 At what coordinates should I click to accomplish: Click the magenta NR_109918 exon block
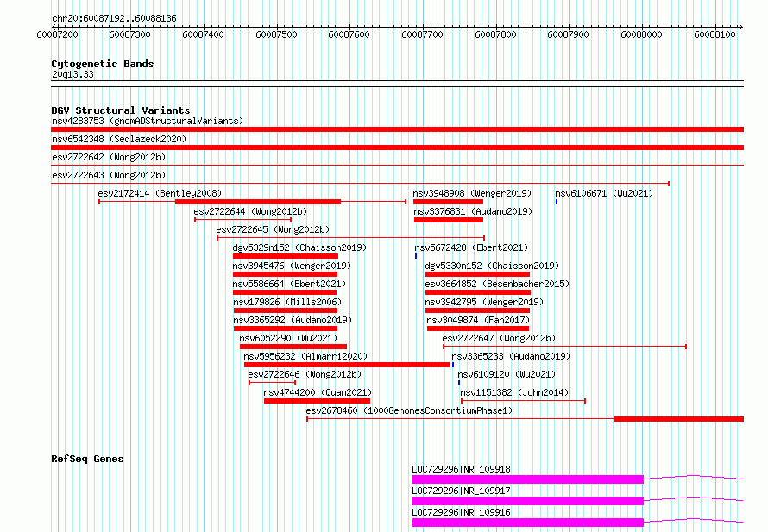click(x=528, y=479)
